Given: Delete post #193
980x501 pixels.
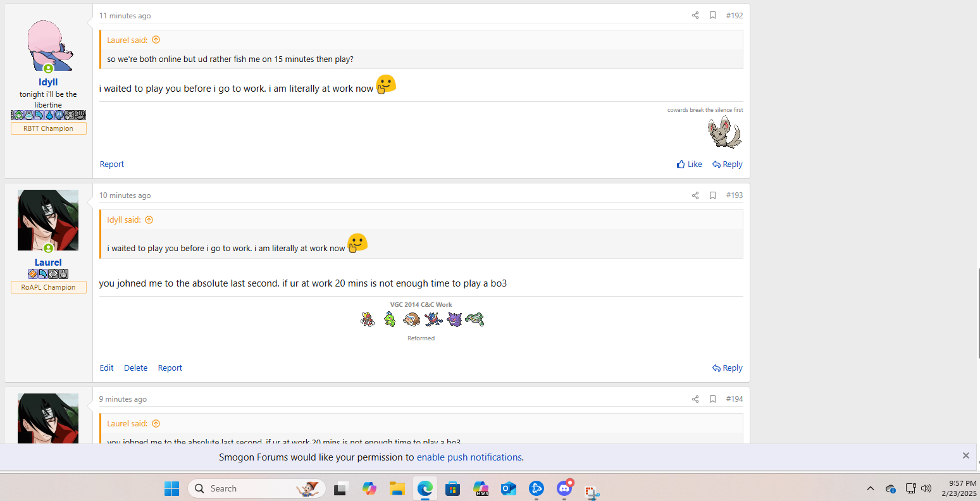Looking at the screenshot, I should [x=135, y=368].
